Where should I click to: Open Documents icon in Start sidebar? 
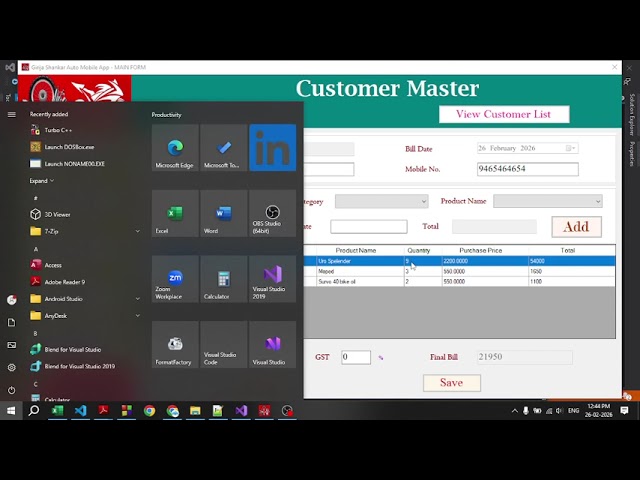[x=11, y=322]
